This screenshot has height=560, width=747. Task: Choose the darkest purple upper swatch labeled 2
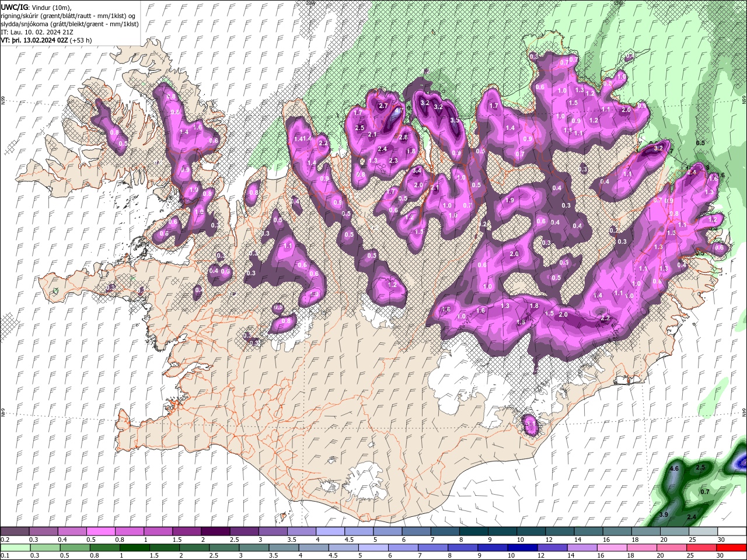215,531
